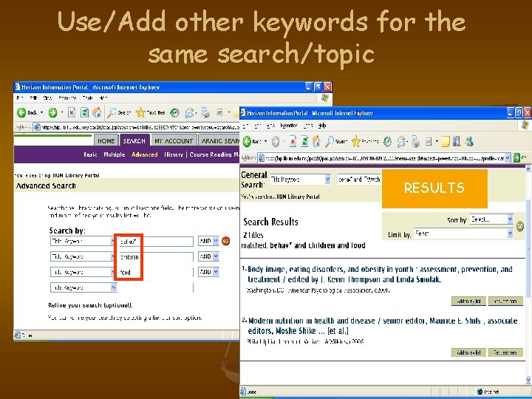Screen dimensions: 532x399
Task: Click Add to my list for Body image result
Action: 468,301
